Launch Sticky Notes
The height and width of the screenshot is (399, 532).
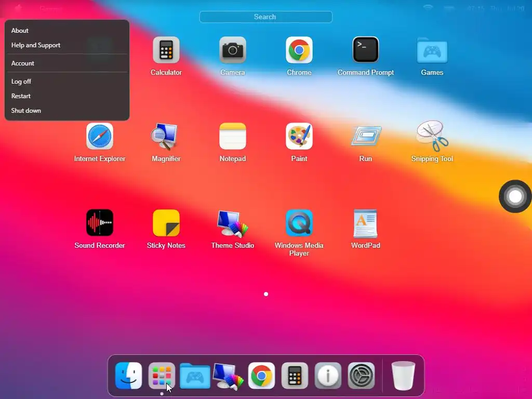pos(166,222)
